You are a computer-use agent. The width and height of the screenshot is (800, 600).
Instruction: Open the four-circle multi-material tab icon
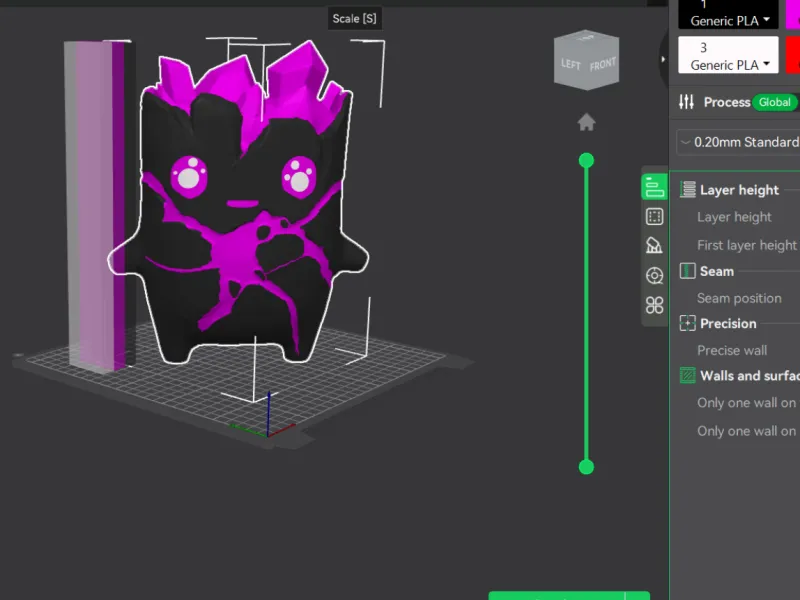(x=654, y=305)
